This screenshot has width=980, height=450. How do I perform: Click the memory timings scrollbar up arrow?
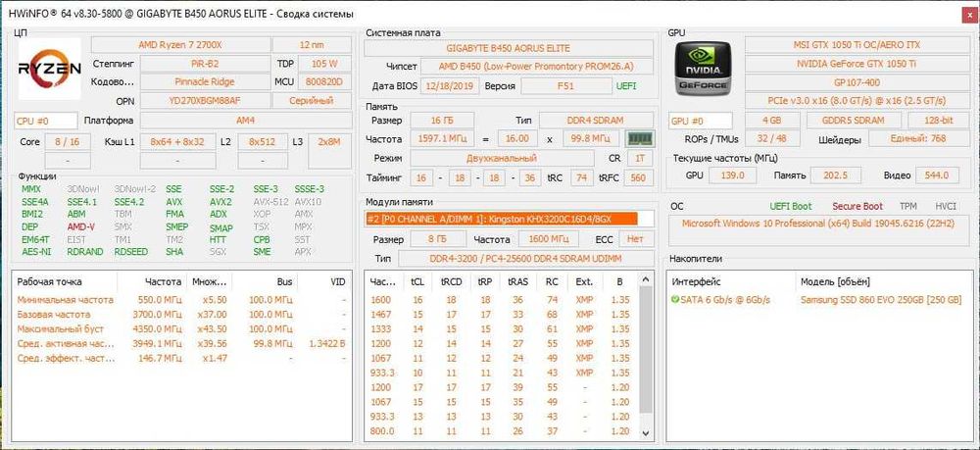point(647,278)
